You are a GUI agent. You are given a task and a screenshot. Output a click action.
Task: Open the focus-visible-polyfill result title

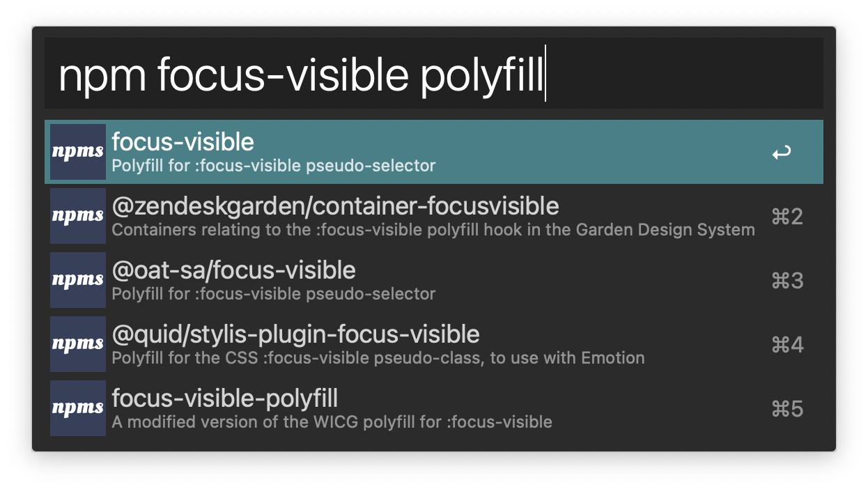pos(224,398)
